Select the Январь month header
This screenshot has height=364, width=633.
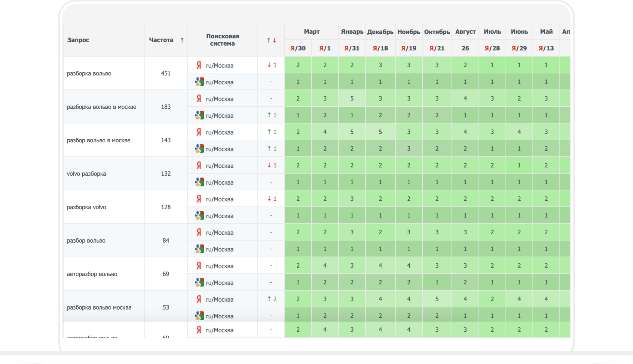coord(352,32)
